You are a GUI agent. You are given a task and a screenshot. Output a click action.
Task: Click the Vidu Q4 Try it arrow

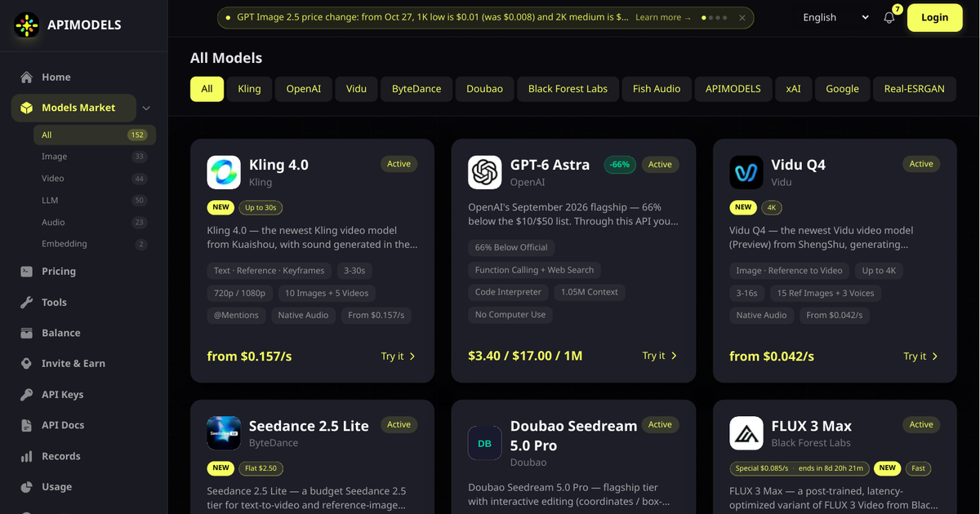coord(935,356)
